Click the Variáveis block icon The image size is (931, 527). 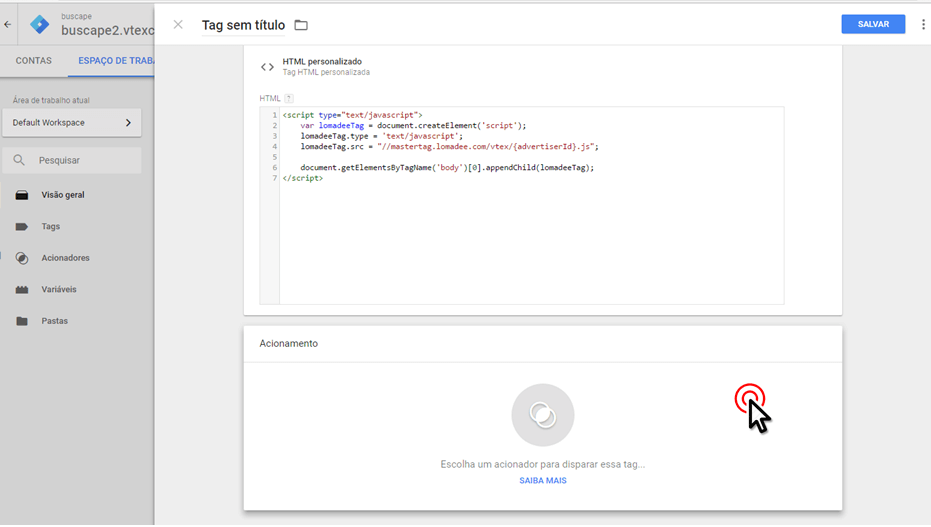[22, 289]
